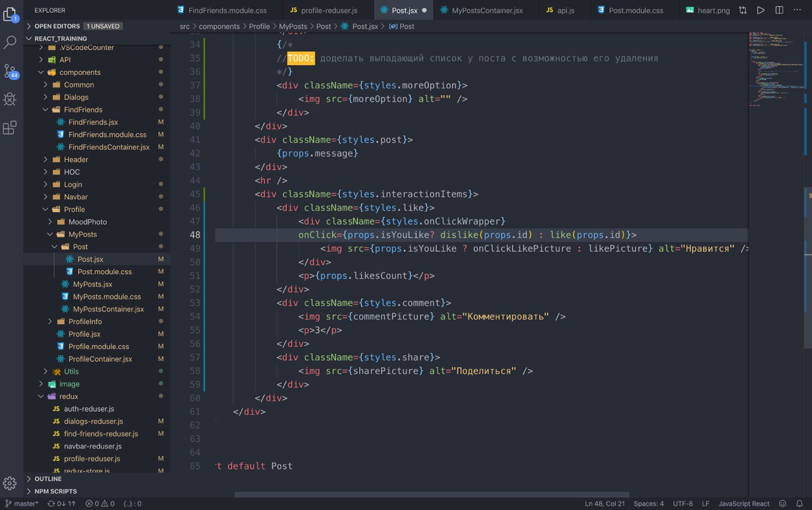This screenshot has width=812, height=510.
Task: Open the Extensions view icon
Action: pyautogui.click(x=10, y=128)
